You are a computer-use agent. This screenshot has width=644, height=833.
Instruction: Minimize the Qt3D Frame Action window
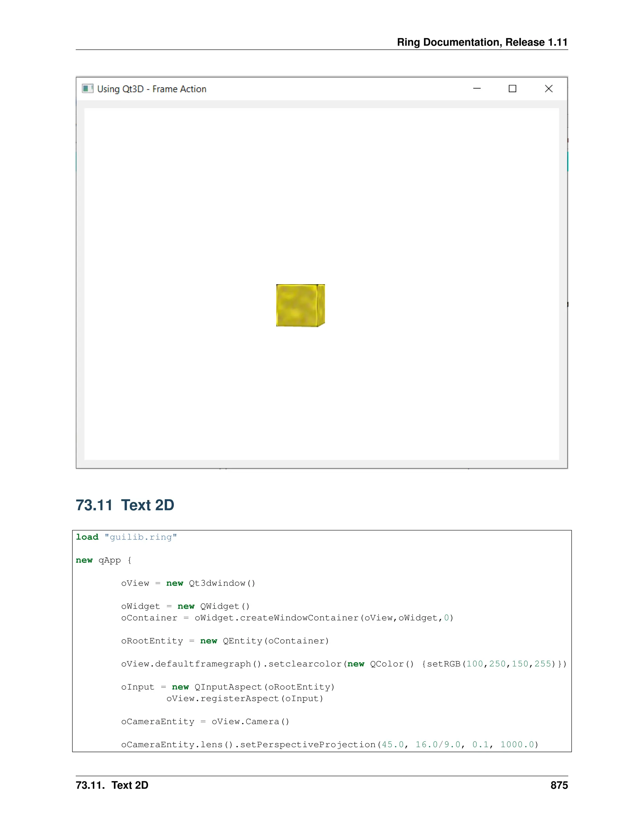click(476, 89)
